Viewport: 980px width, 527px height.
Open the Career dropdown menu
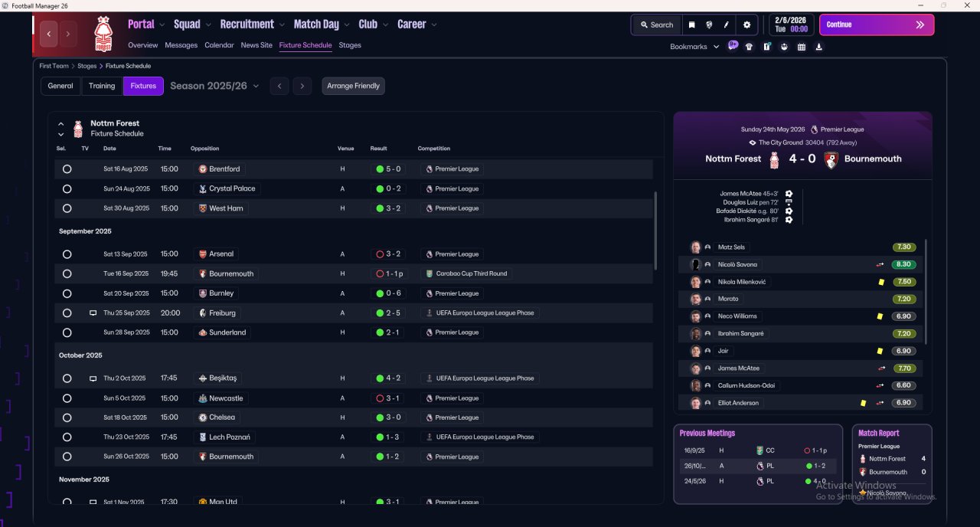(417, 25)
